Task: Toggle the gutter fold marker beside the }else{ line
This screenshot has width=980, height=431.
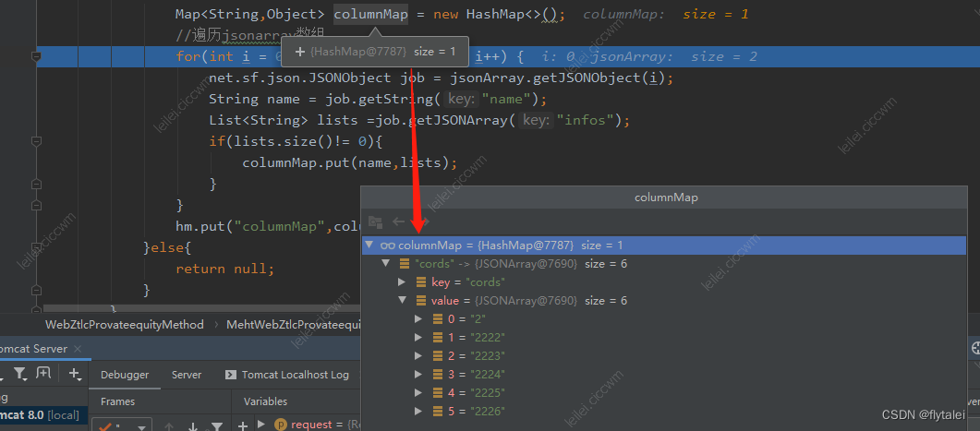Action: [x=36, y=248]
